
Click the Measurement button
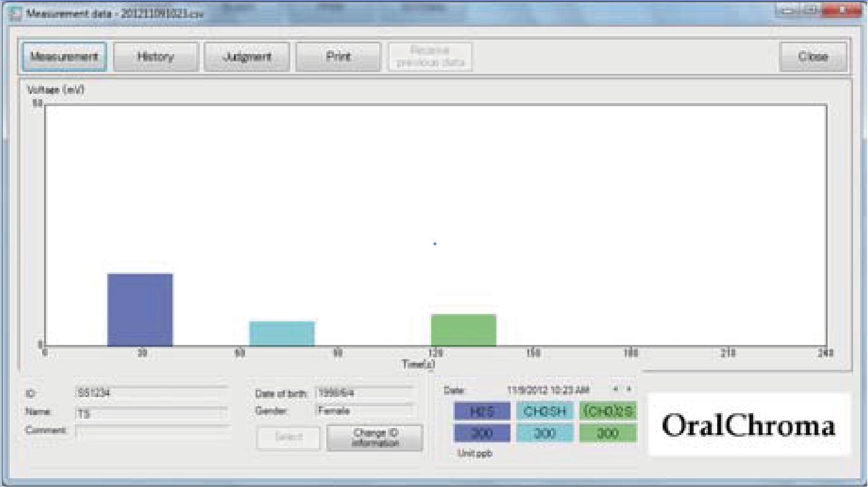click(x=65, y=56)
